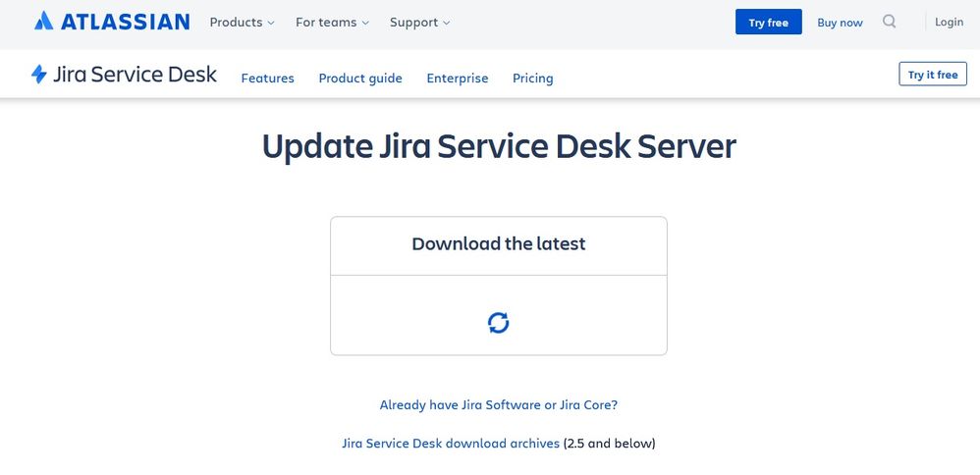
Task: Expand the Products dropdown menu
Action: [x=242, y=22]
